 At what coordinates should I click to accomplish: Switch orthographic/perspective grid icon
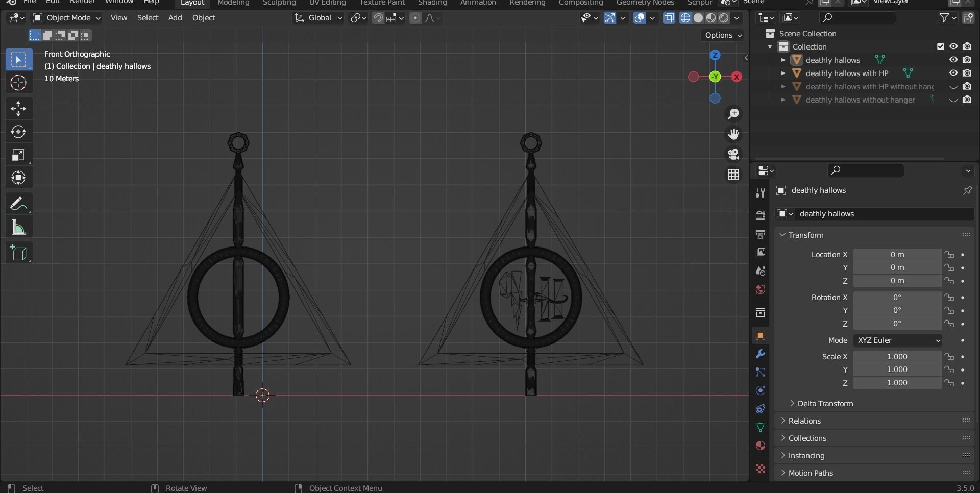click(x=733, y=175)
